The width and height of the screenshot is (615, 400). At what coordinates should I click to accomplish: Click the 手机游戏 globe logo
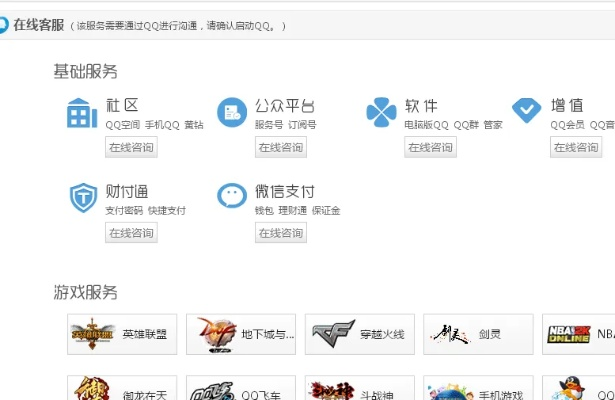click(451, 392)
